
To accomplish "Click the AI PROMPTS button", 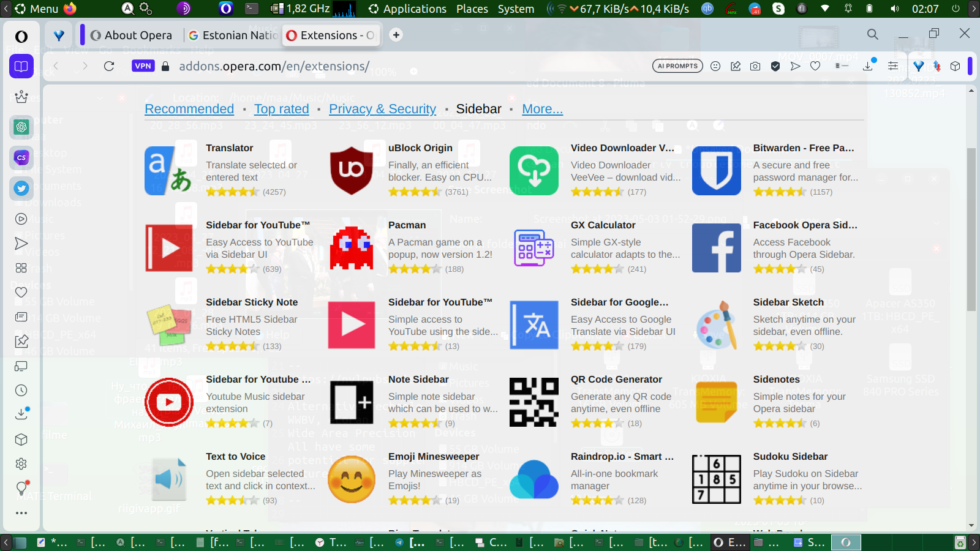I will point(677,66).
